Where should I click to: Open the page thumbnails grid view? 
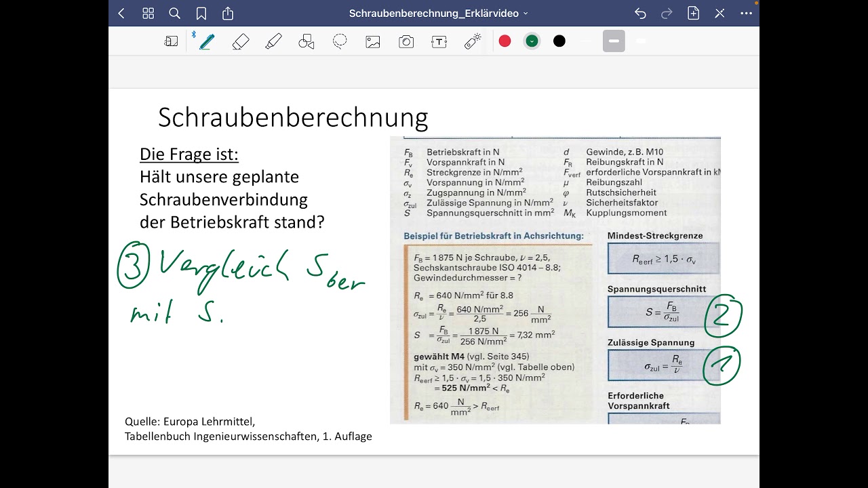pyautogui.click(x=148, y=14)
